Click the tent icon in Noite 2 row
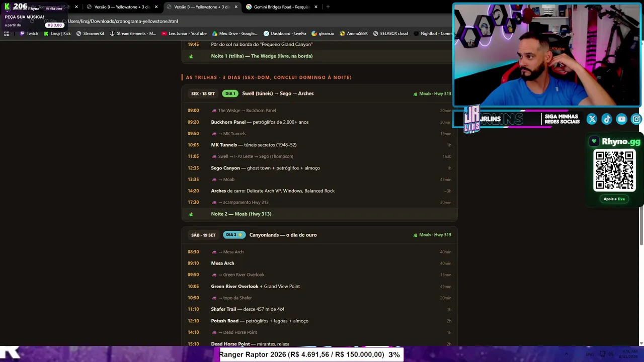This screenshot has height=362, width=644. 191,214
